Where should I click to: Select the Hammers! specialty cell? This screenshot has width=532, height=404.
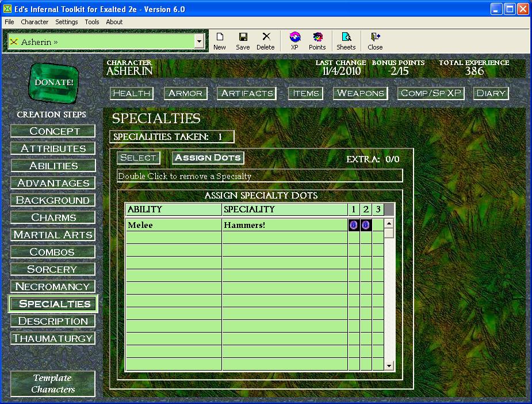(285, 225)
